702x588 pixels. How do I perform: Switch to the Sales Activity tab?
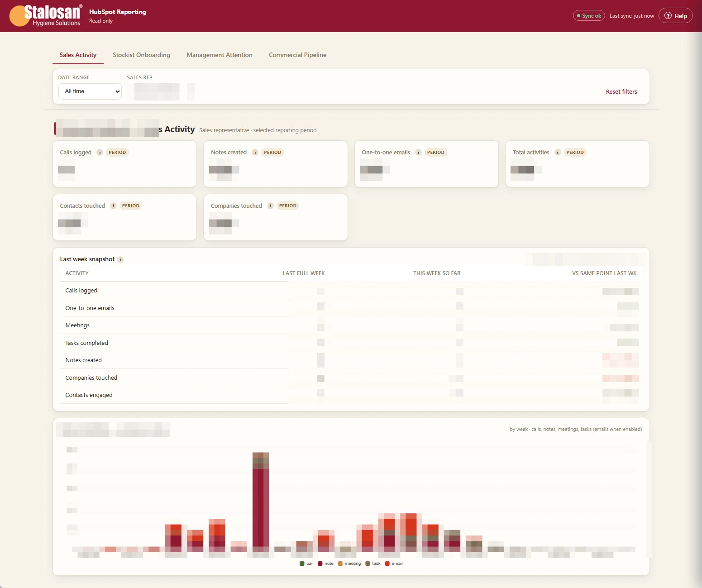point(78,55)
